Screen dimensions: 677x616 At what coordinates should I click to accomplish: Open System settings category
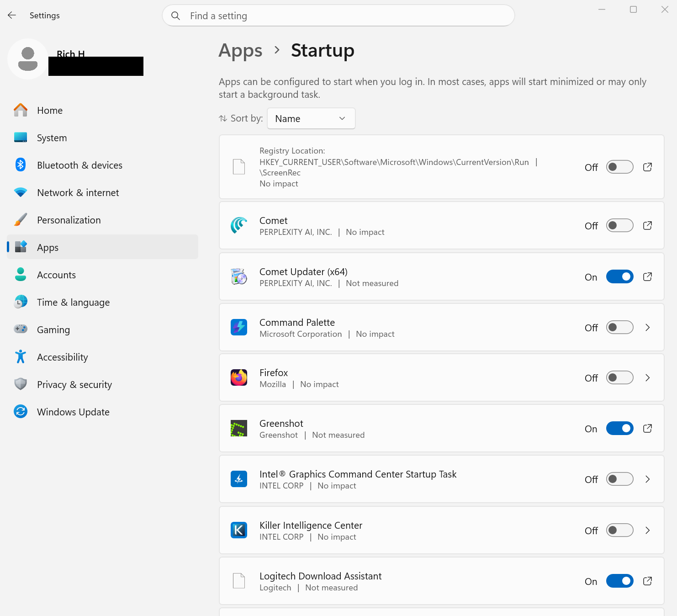pyautogui.click(x=102, y=138)
